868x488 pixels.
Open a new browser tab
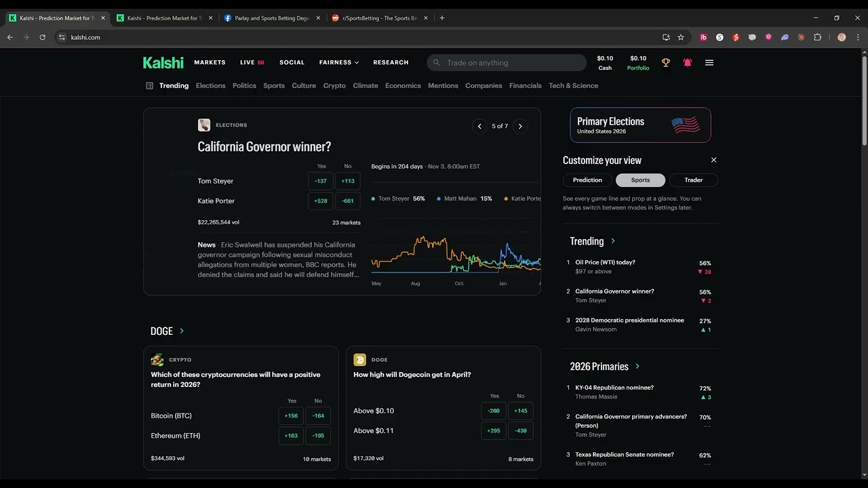(442, 18)
